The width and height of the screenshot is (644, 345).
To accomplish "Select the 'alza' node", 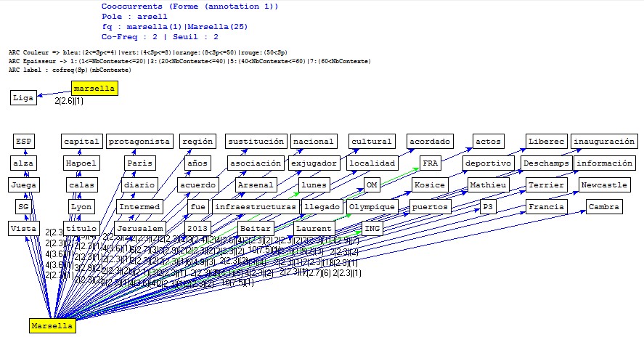I will (23, 163).
